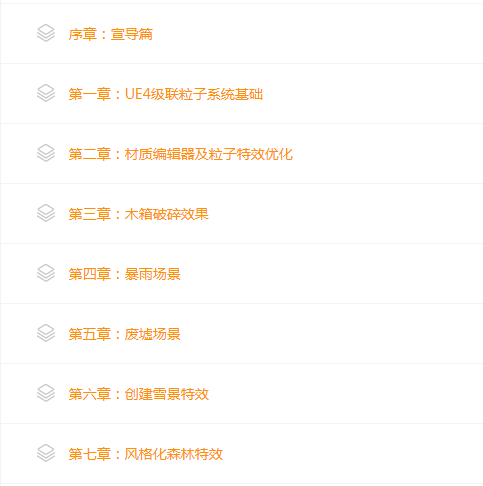The width and height of the screenshot is (483, 486).
Task: Click the layers icon beside 第三章 木箱破碎效果
Action: tap(46, 213)
